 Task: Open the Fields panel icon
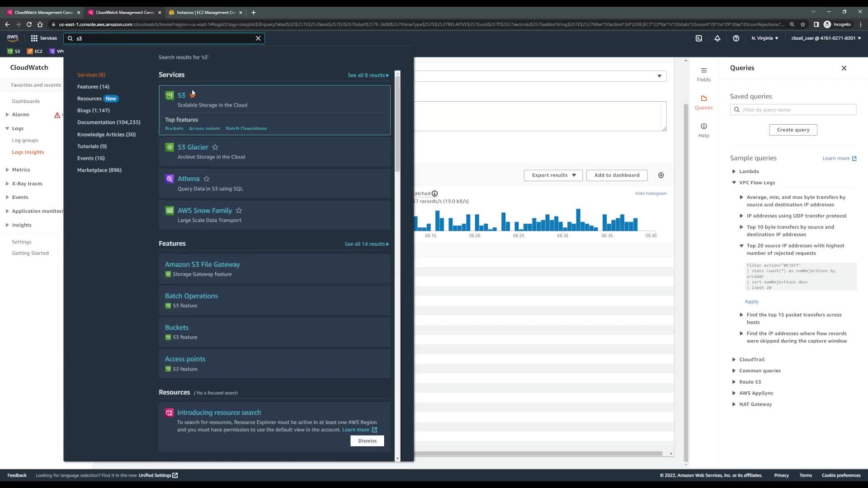pyautogui.click(x=703, y=74)
